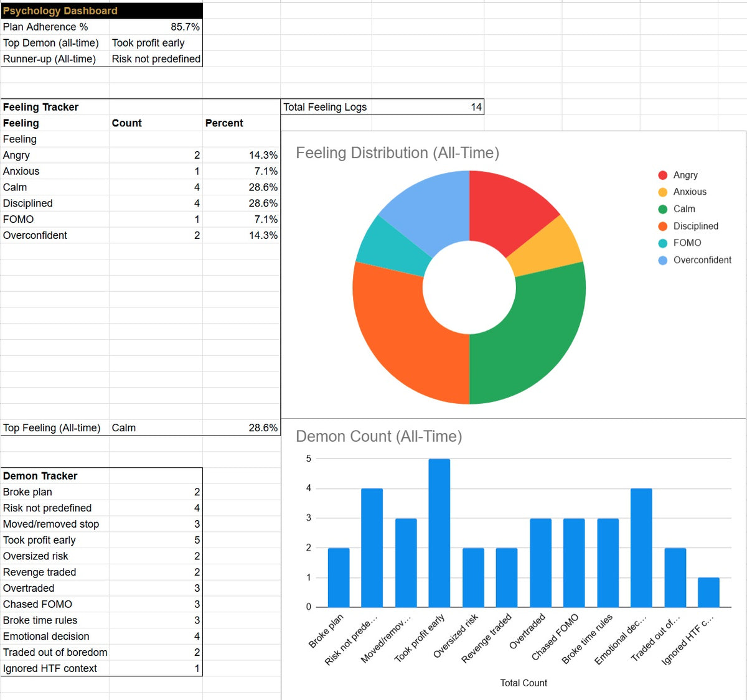
Task: Click the red Angry legend dot
Action: tap(662, 175)
